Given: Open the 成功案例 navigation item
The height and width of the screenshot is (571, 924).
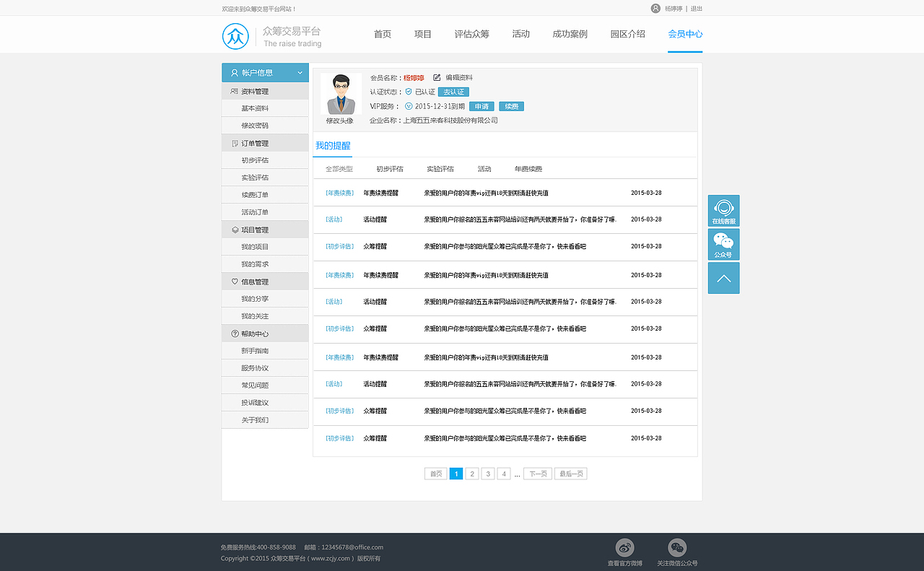Looking at the screenshot, I should pos(570,34).
